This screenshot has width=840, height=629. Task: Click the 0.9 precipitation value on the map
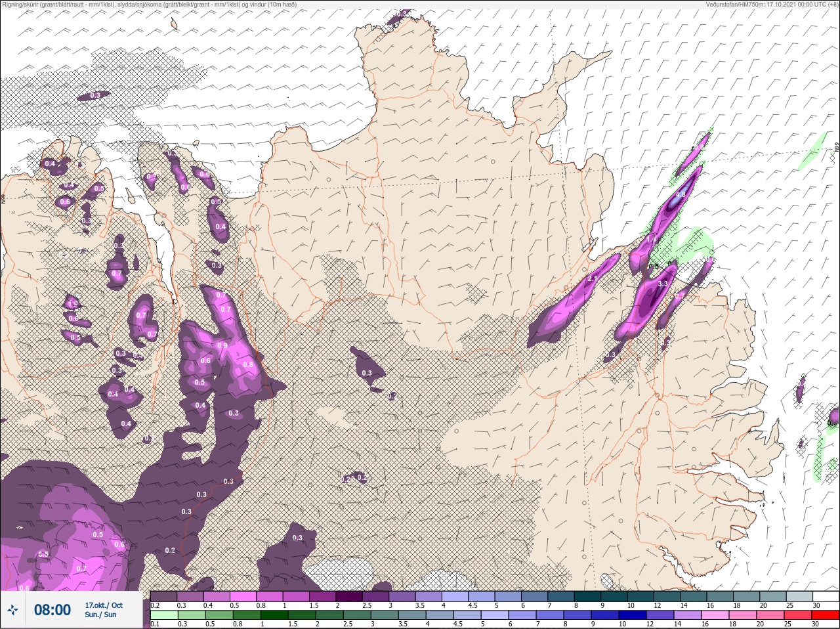pos(222,345)
